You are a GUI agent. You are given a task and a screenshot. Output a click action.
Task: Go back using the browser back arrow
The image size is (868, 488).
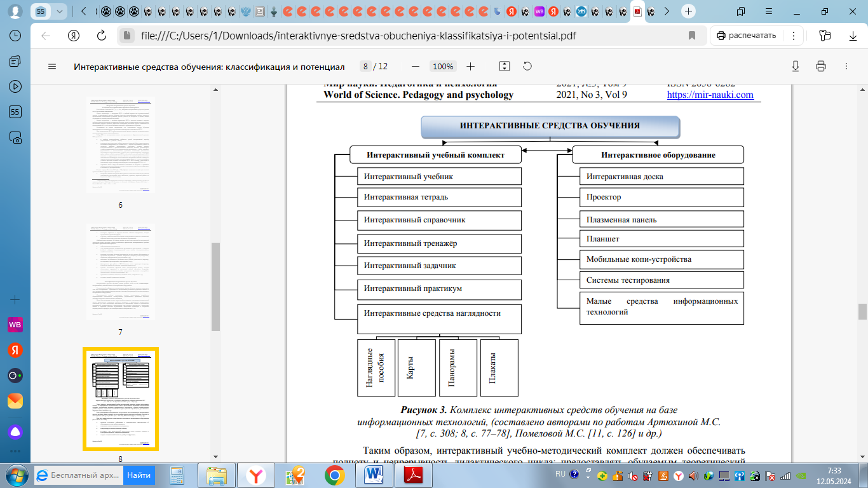click(46, 36)
